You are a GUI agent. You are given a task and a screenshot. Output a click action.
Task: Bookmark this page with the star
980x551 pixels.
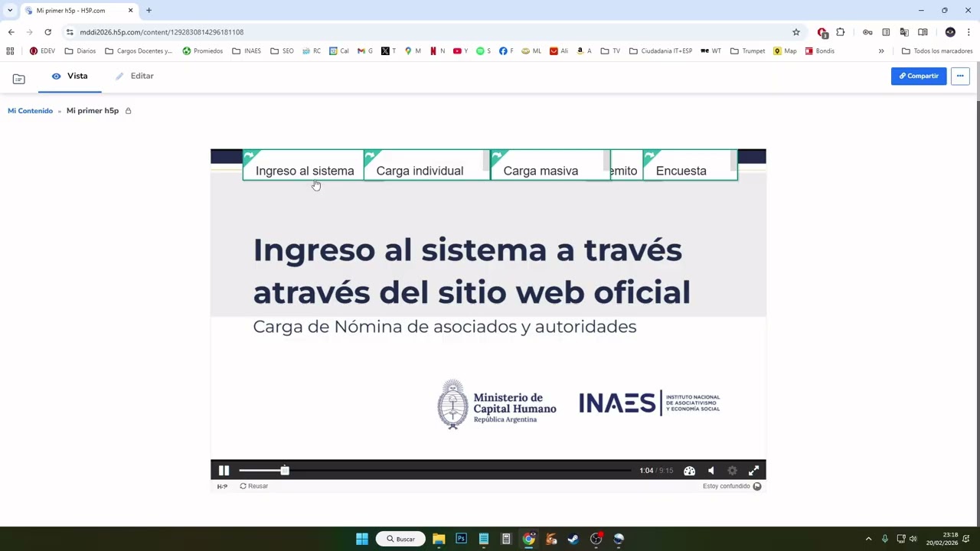[796, 32]
